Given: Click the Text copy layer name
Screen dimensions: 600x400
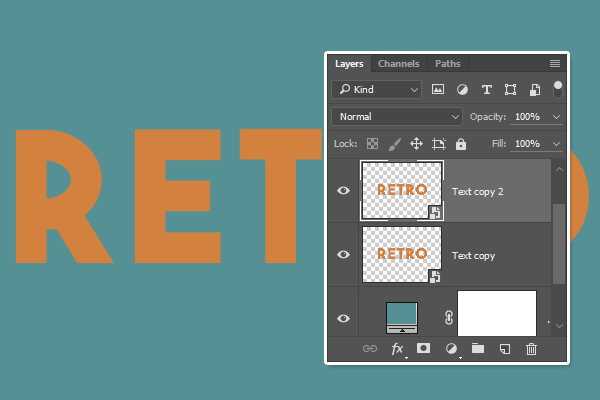Looking at the screenshot, I should [473, 256].
